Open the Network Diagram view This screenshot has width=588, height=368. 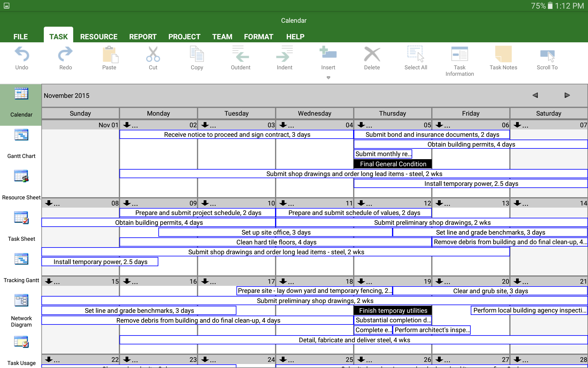pyautogui.click(x=21, y=311)
